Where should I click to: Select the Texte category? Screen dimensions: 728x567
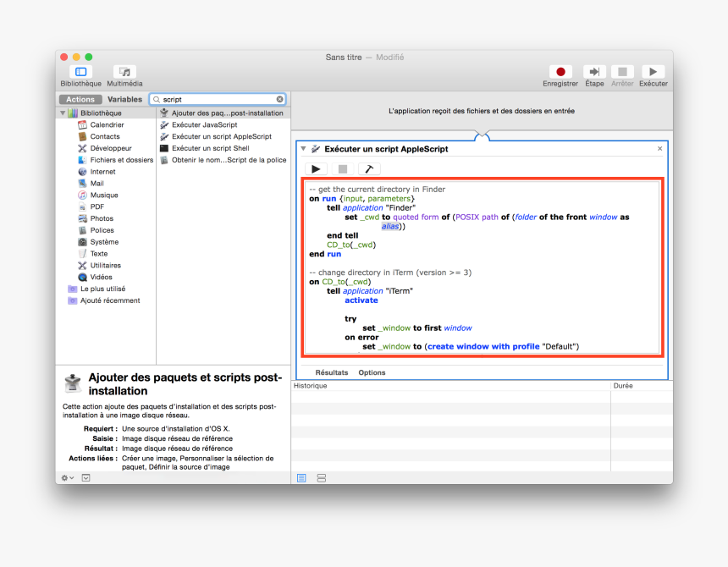click(x=99, y=253)
